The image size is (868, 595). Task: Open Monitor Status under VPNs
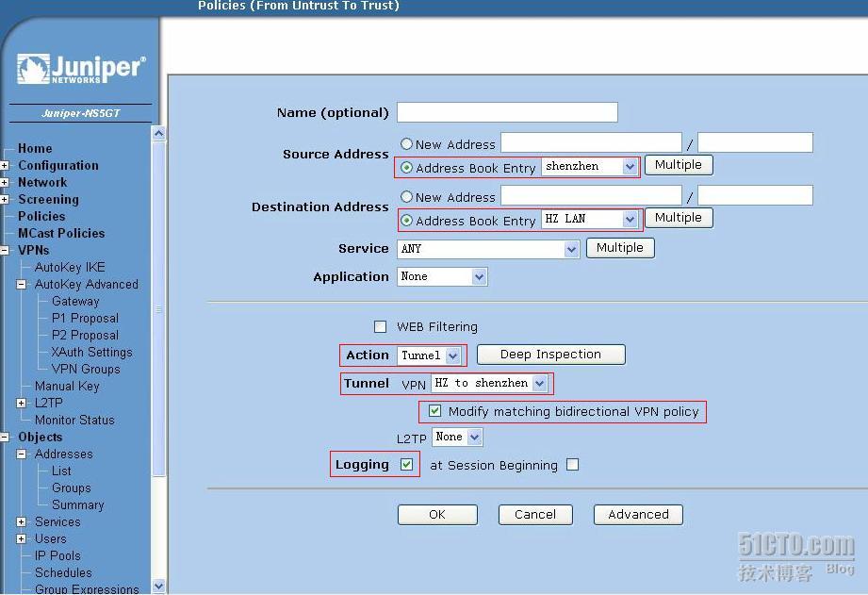click(74, 420)
